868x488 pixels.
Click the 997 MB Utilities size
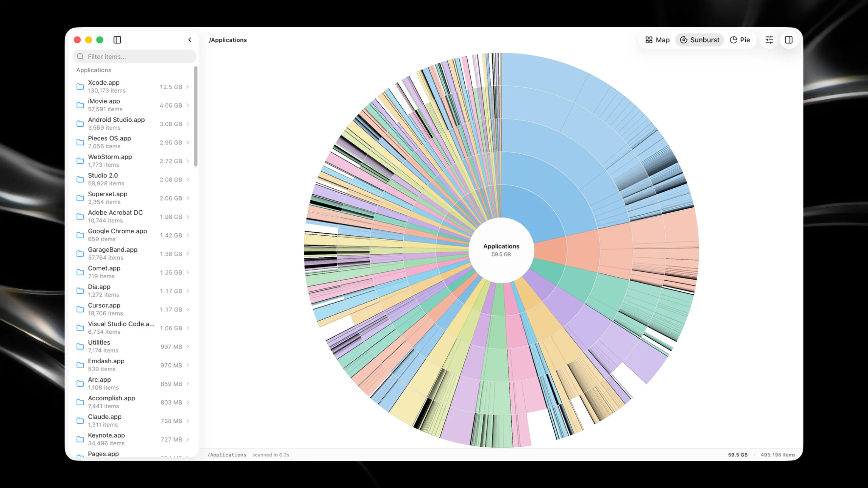point(171,346)
